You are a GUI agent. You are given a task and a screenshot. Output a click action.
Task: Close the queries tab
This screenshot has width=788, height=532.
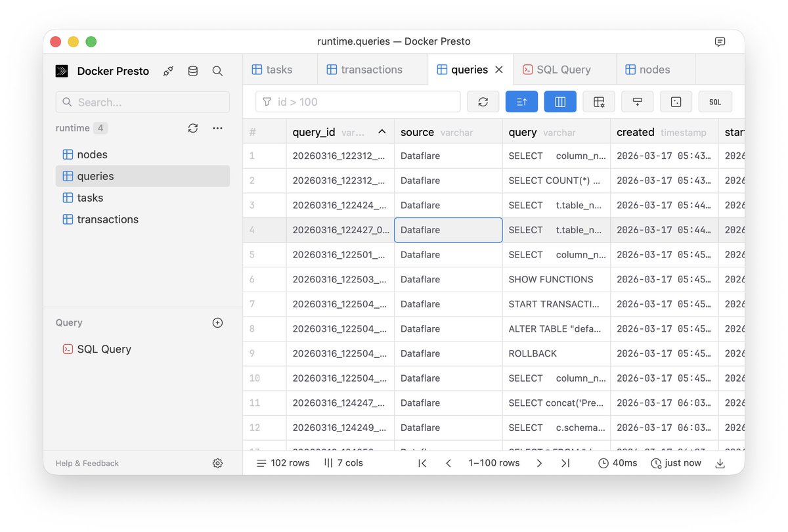[x=499, y=70]
